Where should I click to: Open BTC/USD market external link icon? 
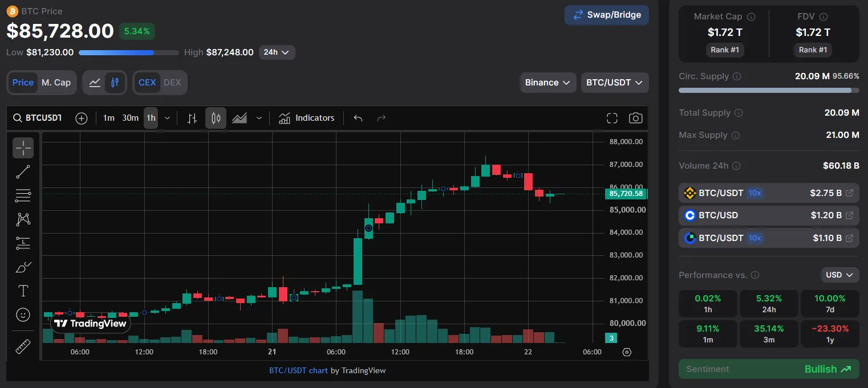point(849,215)
